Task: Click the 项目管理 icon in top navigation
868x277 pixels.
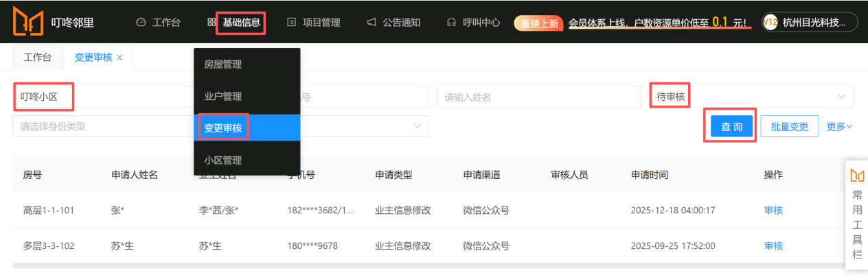Action: click(x=292, y=23)
